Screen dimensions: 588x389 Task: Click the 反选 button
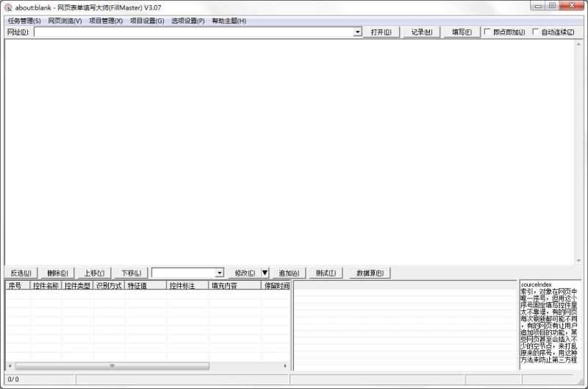point(21,273)
